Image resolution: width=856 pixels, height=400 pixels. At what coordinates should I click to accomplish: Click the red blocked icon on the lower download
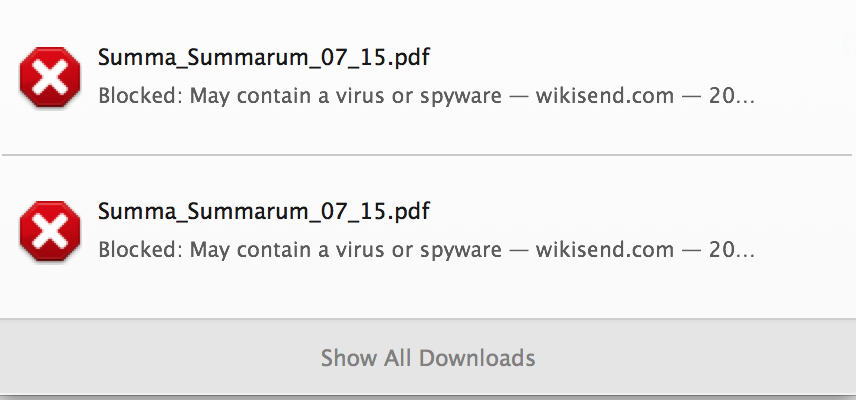(50, 231)
